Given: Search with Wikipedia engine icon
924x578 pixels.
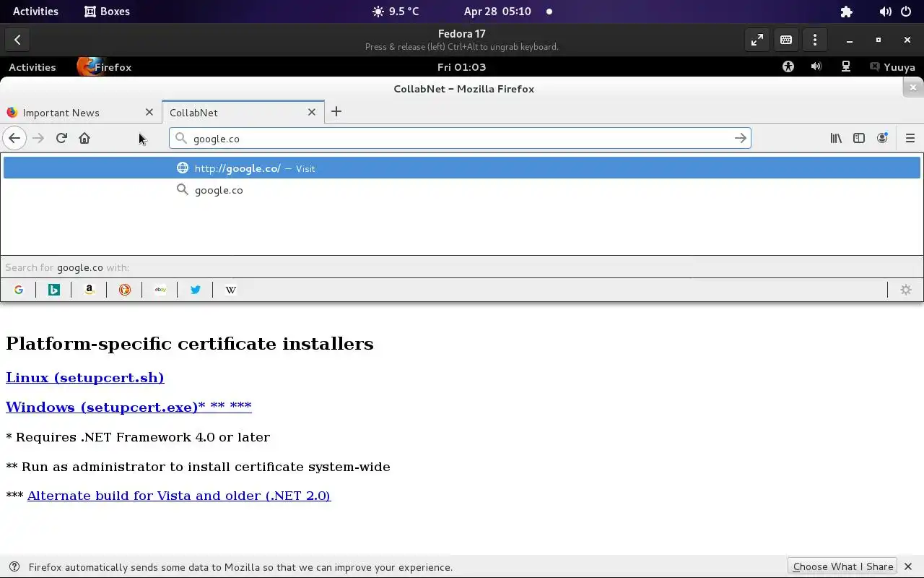Looking at the screenshot, I should 231,290.
